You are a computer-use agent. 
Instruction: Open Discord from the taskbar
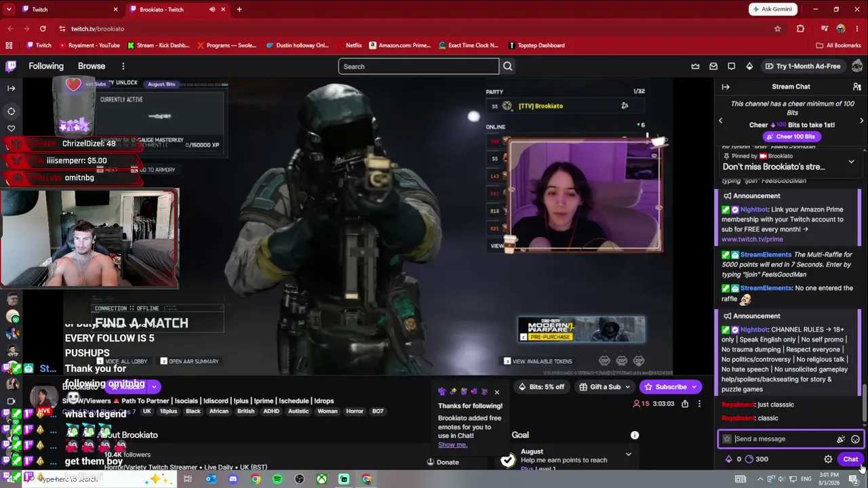click(x=233, y=479)
